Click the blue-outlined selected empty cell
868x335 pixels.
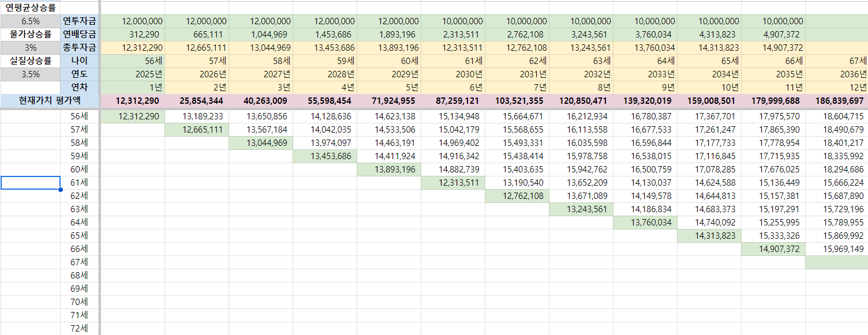(30, 183)
